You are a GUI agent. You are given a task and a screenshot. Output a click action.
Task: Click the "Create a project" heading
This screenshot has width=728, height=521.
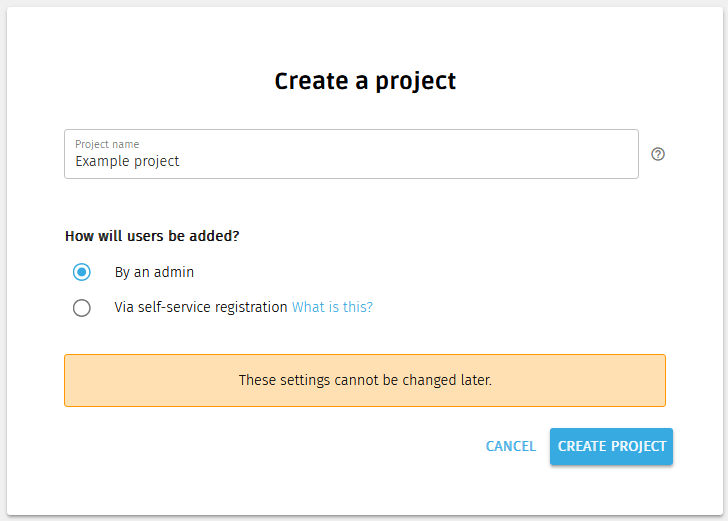pyautogui.click(x=365, y=81)
